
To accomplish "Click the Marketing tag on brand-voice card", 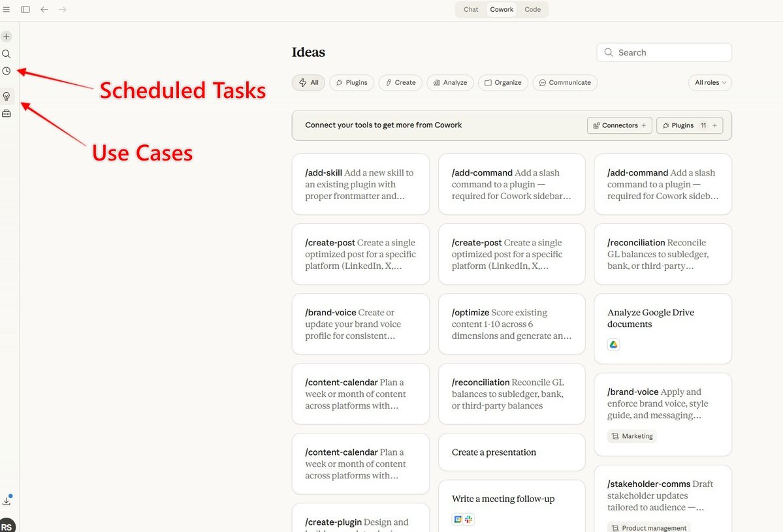I will (x=632, y=436).
